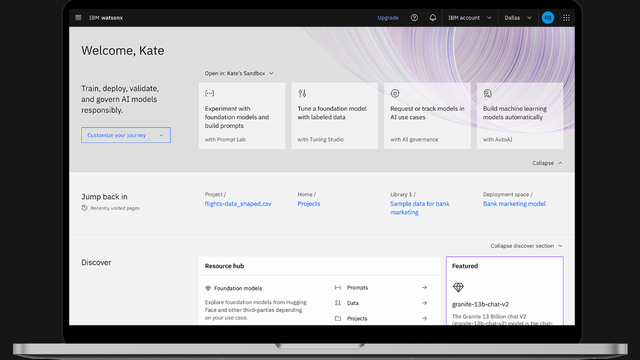Screen dimensions: 640x360
Task: Open the hamburger navigation menu
Action: point(78,18)
